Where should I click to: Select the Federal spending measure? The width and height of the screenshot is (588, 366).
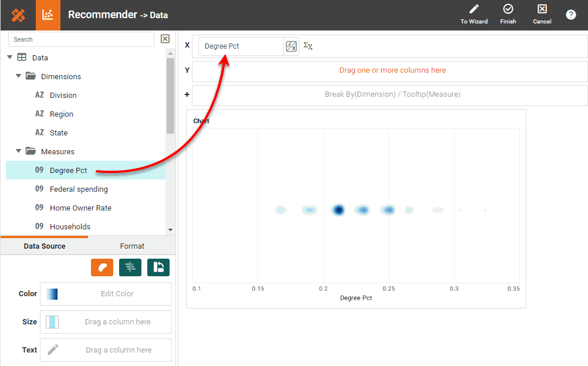(79, 189)
